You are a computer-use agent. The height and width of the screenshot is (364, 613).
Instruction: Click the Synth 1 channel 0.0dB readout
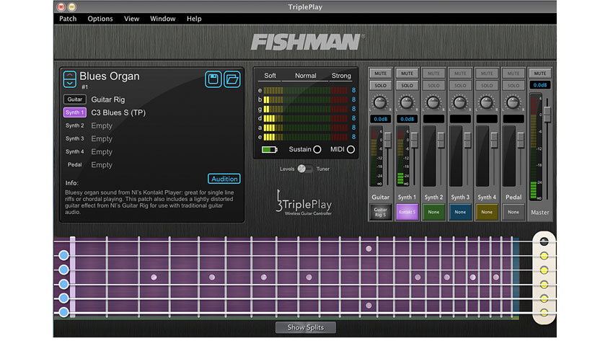407,119
